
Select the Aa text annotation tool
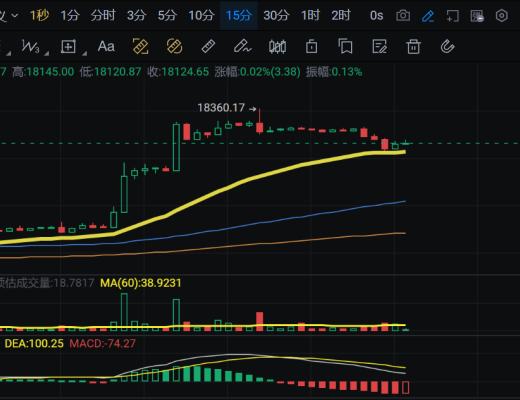pyautogui.click(x=106, y=46)
